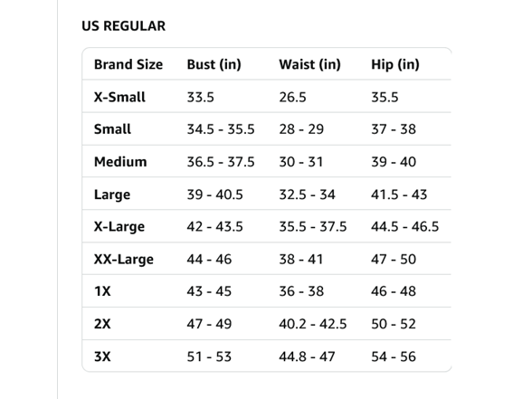Click the Large size row label
The width and height of the screenshot is (532, 399).
pyautogui.click(x=112, y=195)
